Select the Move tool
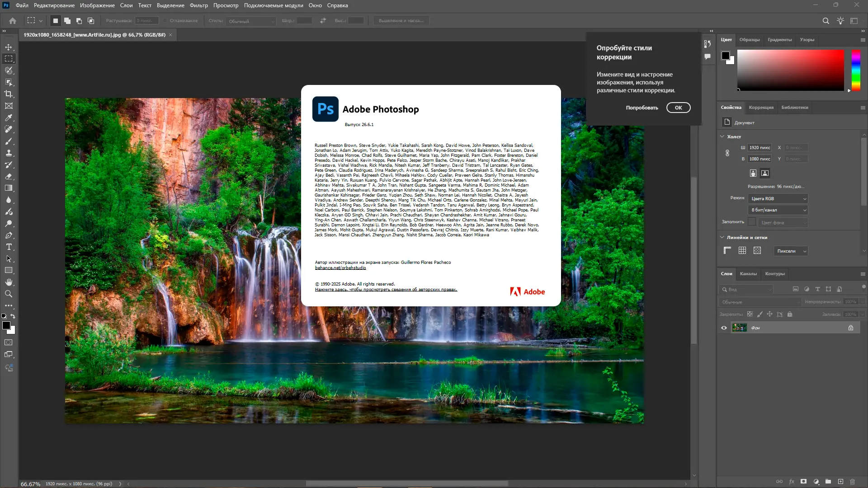868x488 pixels. pos(9,47)
